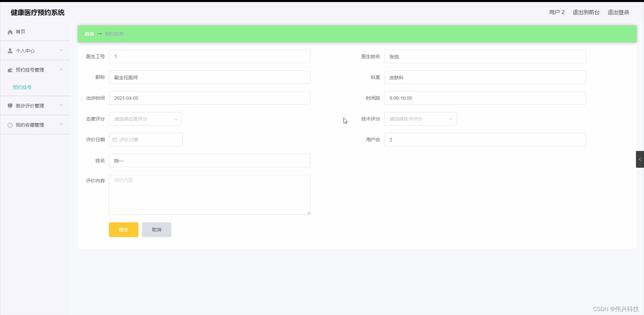Viewport: 644px width, 315px height.
Task: Expand the 个人中心 section chevron
Action: pos(61,50)
